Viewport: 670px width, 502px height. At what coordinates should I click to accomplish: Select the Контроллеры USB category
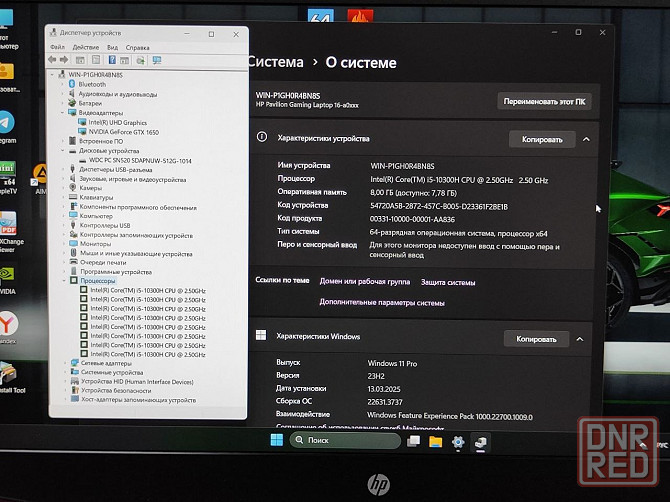105,226
